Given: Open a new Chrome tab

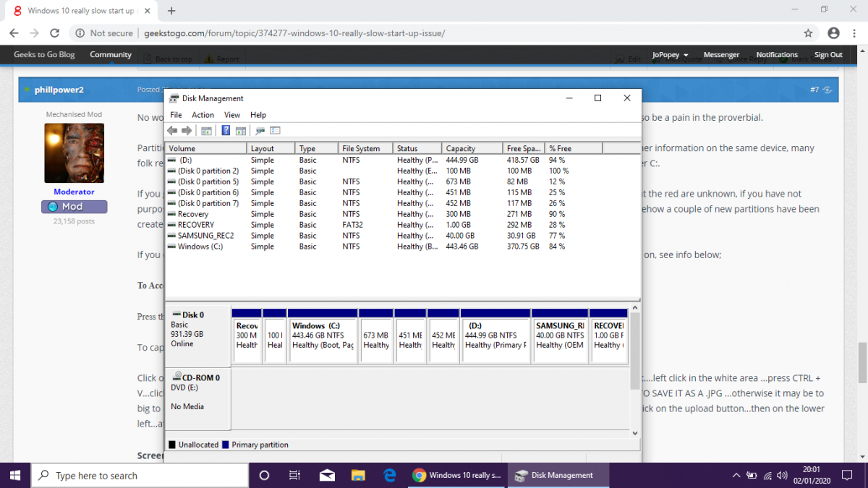Looking at the screenshot, I should (x=171, y=11).
